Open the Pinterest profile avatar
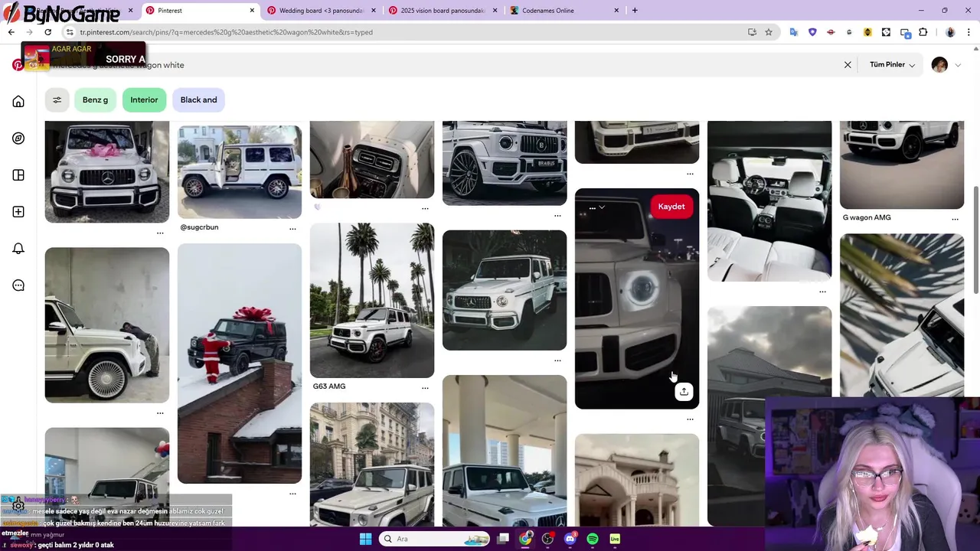The width and height of the screenshot is (980, 551). point(939,65)
